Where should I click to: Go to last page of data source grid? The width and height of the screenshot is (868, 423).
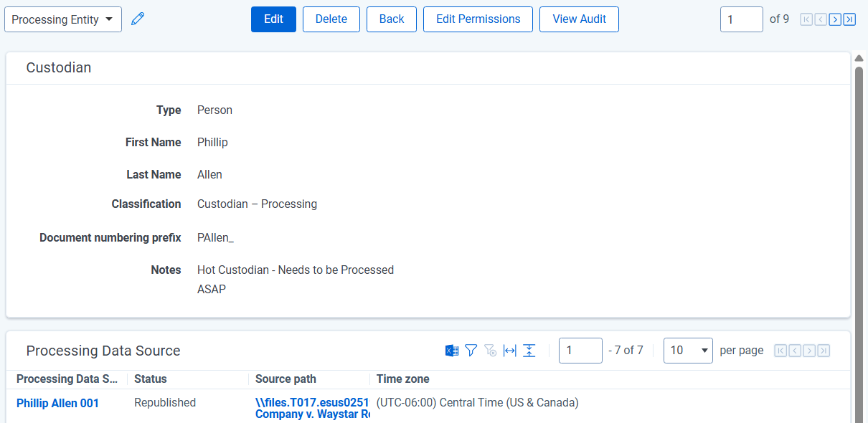tap(824, 351)
